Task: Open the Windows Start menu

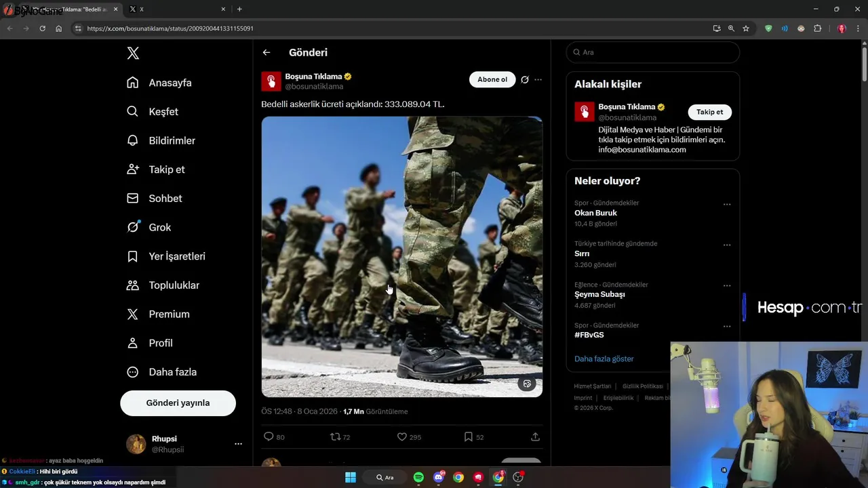Action: click(351, 477)
